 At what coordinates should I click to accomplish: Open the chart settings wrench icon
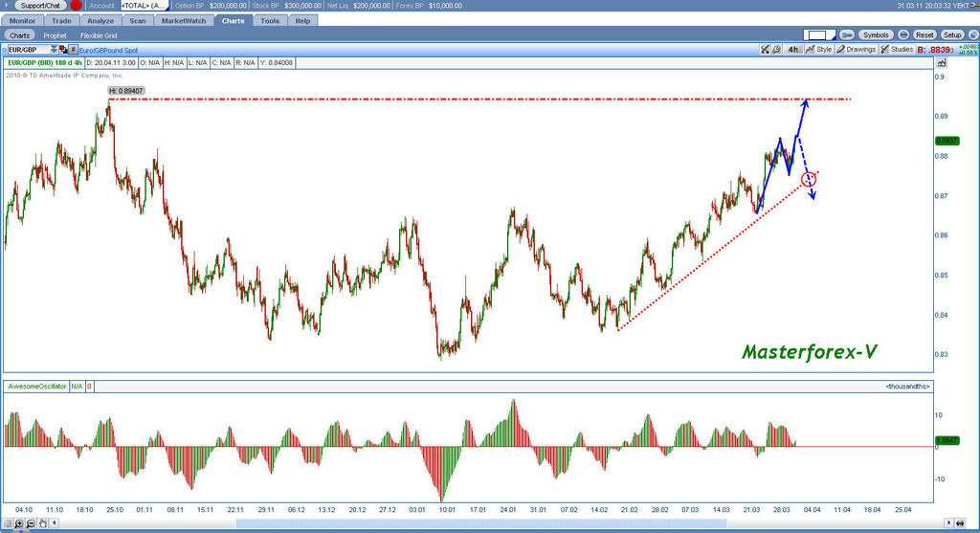tap(776, 50)
